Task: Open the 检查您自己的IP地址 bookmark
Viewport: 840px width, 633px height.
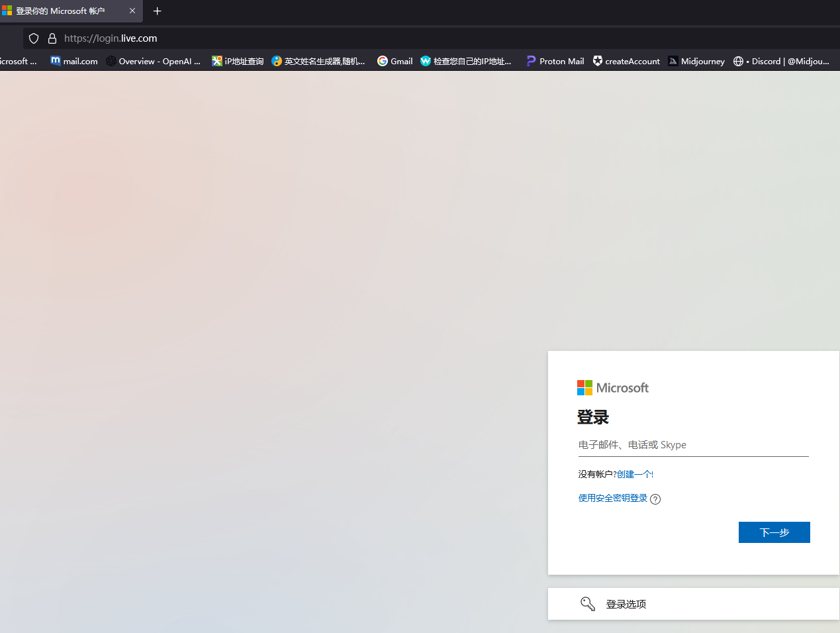Action: (466, 61)
